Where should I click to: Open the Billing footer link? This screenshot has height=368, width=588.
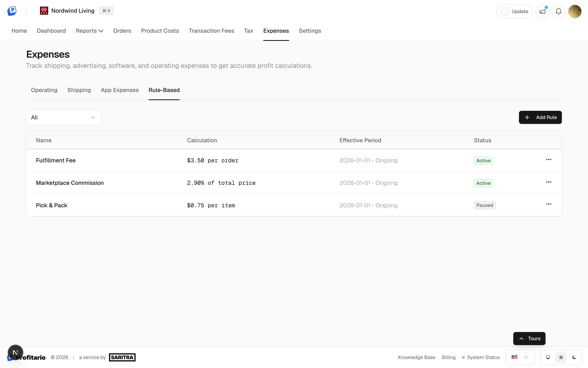pos(449,357)
